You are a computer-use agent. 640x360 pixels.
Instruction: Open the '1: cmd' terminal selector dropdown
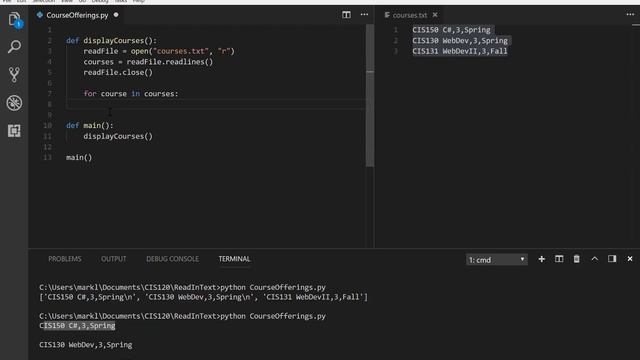coord(496,260)
